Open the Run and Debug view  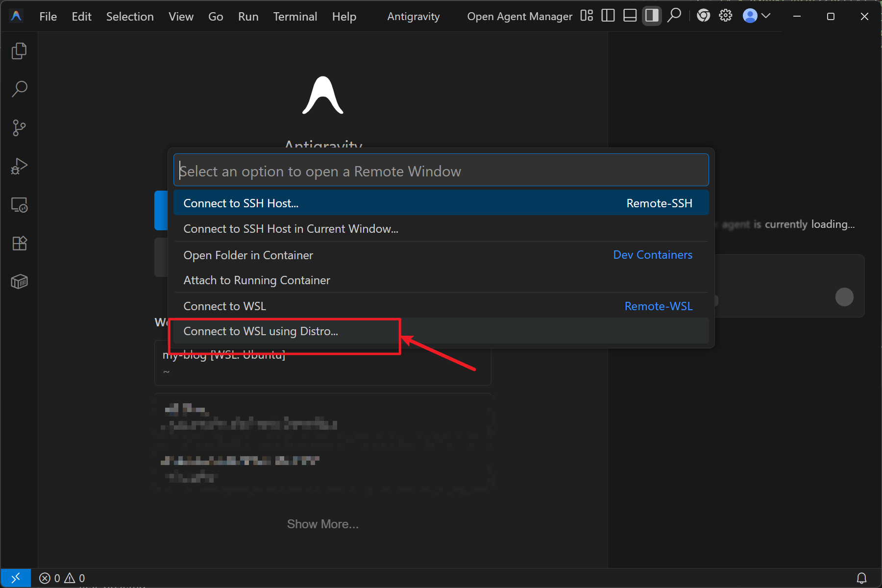tap(19, 167)
